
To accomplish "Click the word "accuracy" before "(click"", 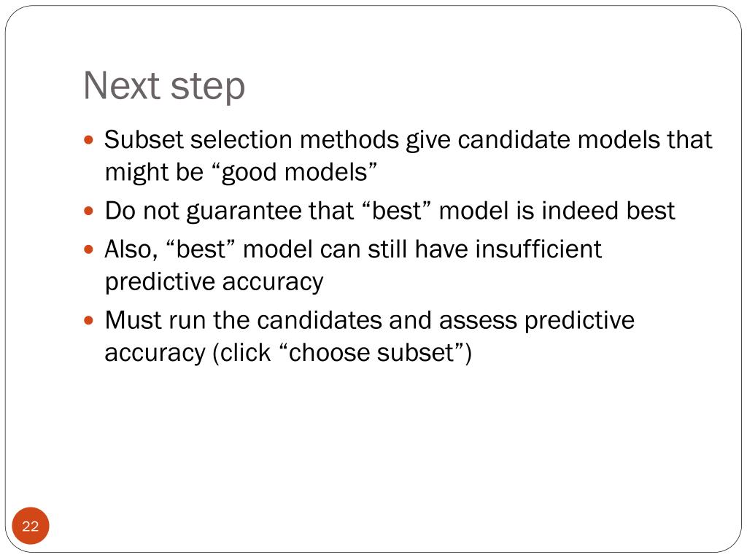I will [155, 354].
